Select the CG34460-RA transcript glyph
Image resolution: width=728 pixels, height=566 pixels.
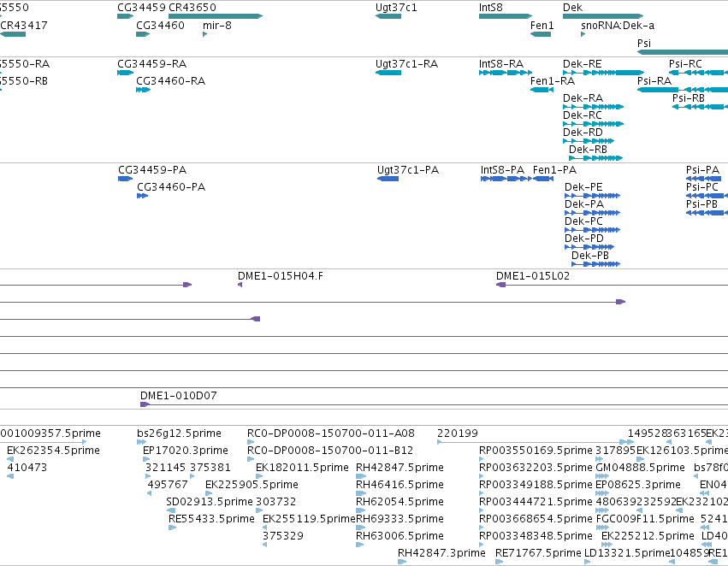pos(143,90)
